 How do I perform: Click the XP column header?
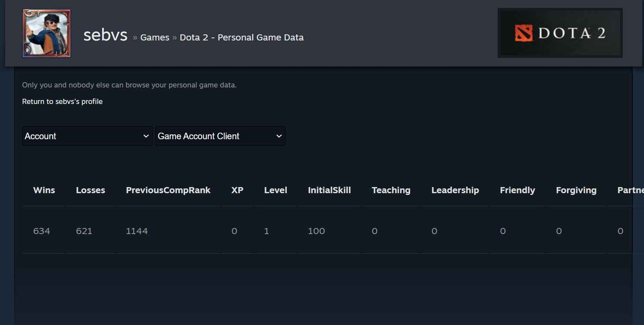coord(237,190)
